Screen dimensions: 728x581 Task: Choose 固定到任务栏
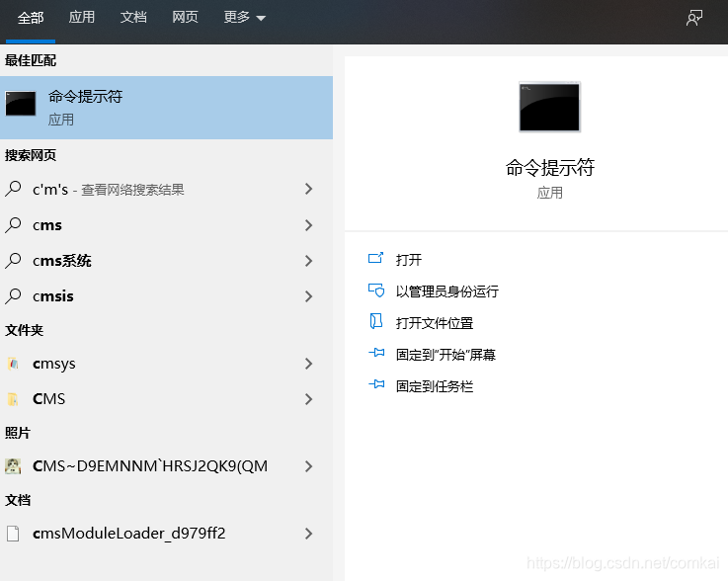tap(434, 386)
